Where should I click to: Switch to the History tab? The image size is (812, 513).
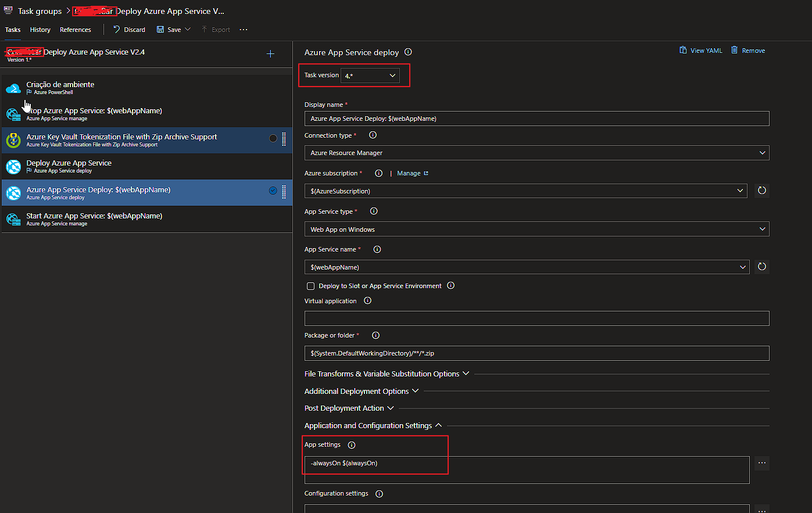tap(40, 29)
